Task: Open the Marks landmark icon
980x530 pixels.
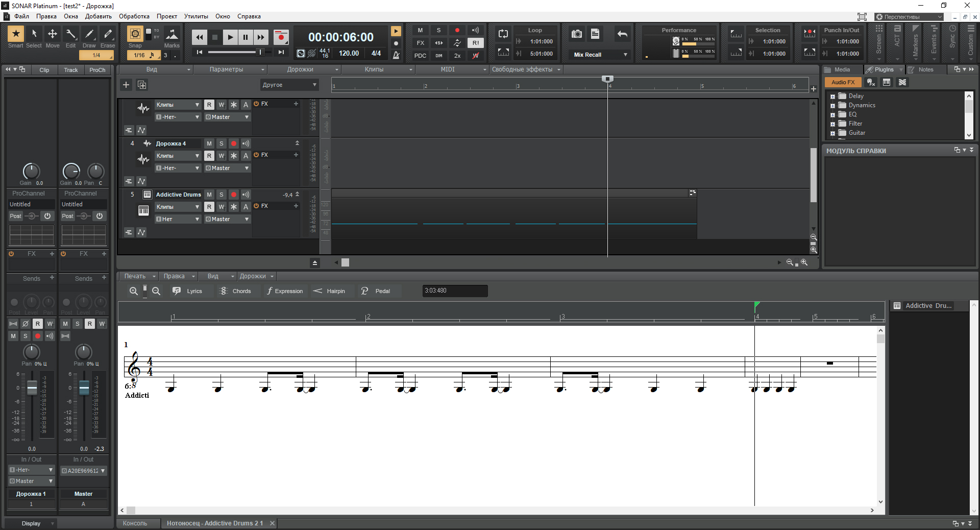Action: [x=172, y=34]
